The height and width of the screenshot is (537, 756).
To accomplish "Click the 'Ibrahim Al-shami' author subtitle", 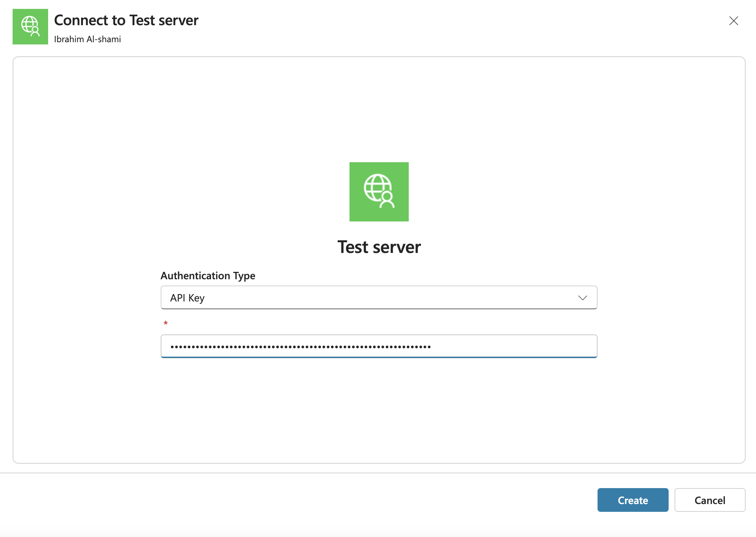I will [87, 39].
